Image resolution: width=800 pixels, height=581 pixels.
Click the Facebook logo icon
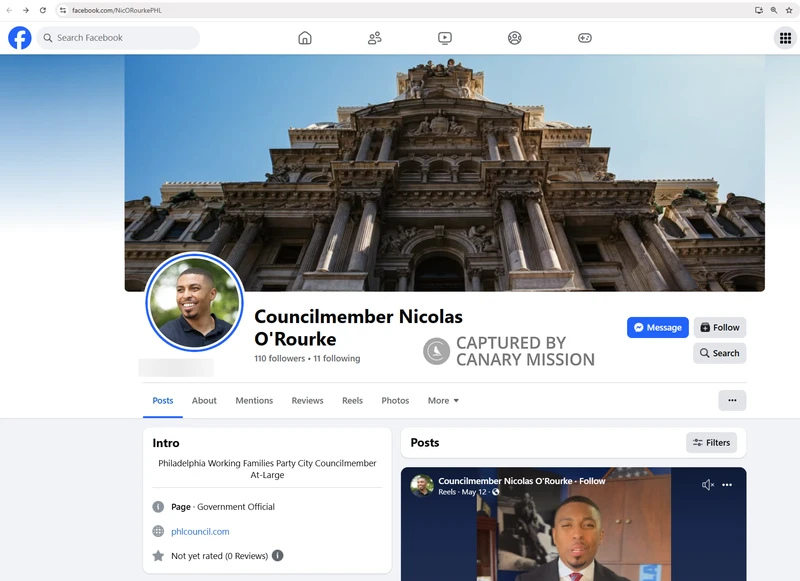point(20,38)
